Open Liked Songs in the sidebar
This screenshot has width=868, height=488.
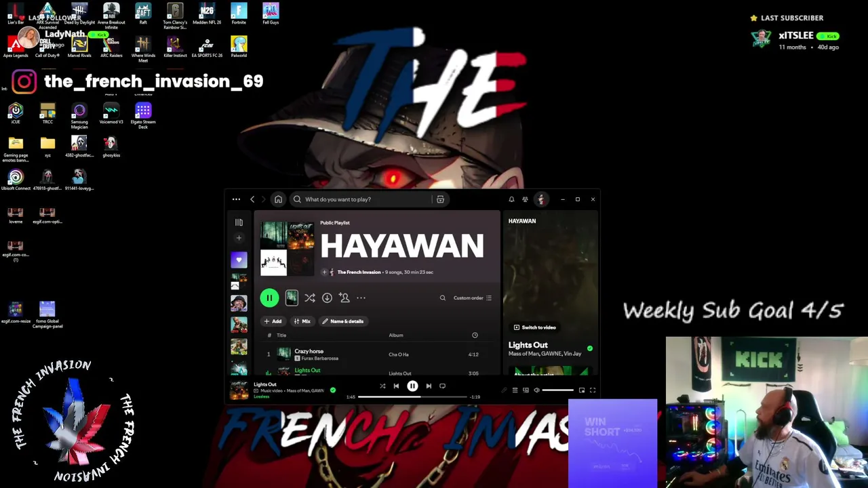pyautogui.click(x=239, y=260)
